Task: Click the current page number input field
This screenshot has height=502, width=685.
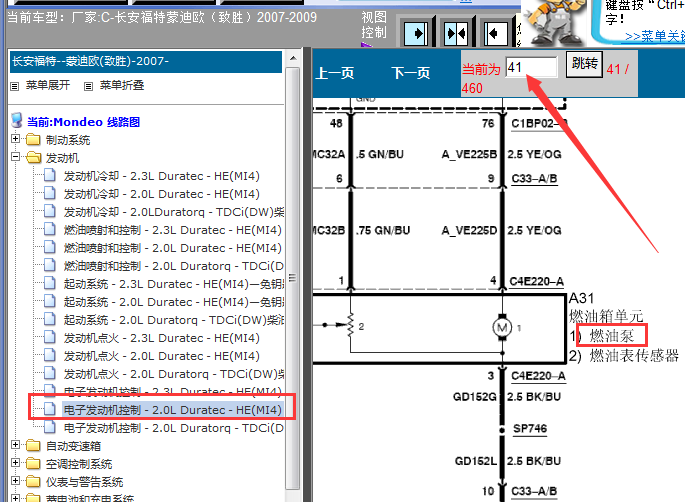Action: [532, 67]
